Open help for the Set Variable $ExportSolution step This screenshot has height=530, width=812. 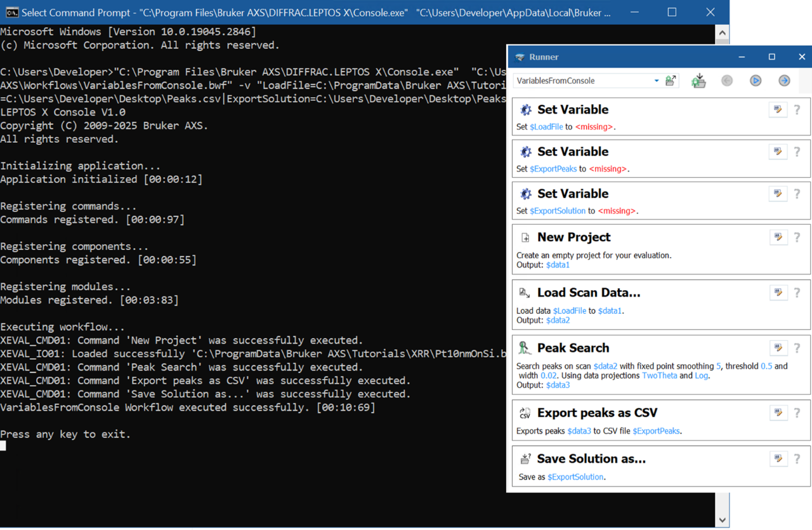[x=797, y=194]
